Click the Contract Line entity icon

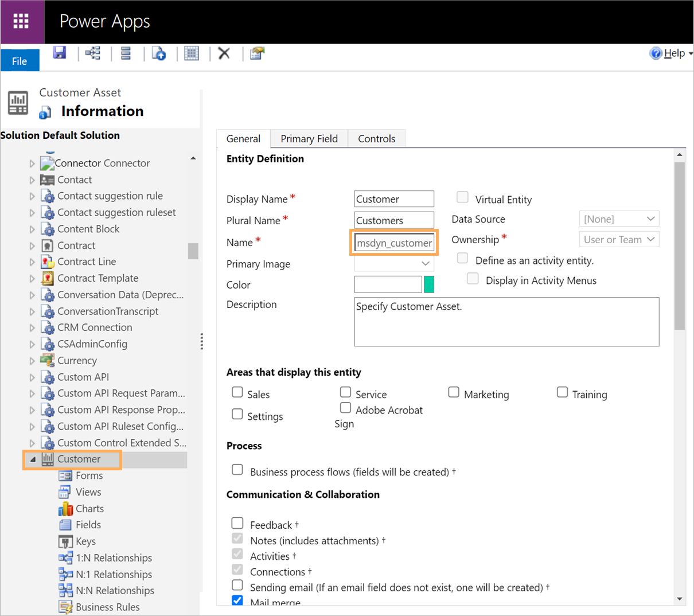tap(48, 262)
